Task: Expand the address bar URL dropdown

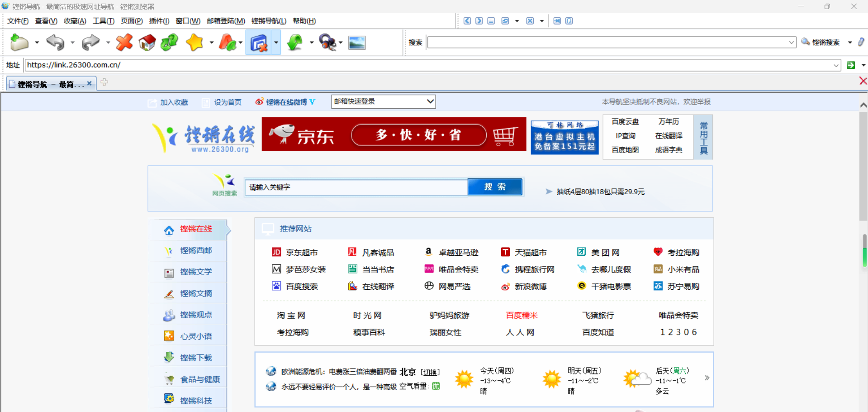Action: [836, 65]
